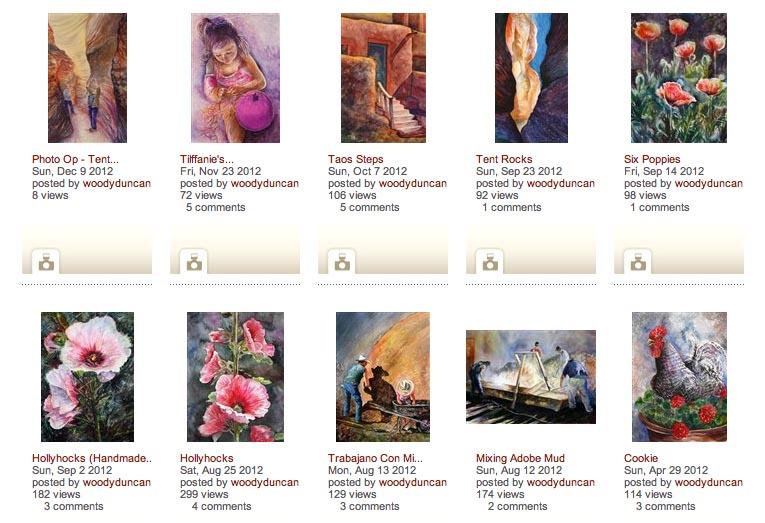Open the Cookie title link
Image resolution: width=765 pixels, height=523 pixels.
641,458
